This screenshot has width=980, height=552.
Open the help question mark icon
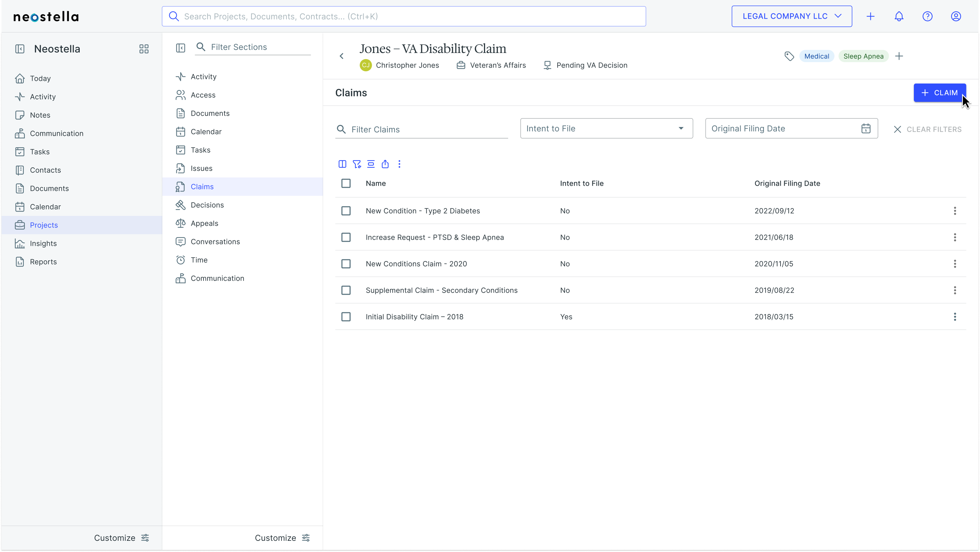927,16
